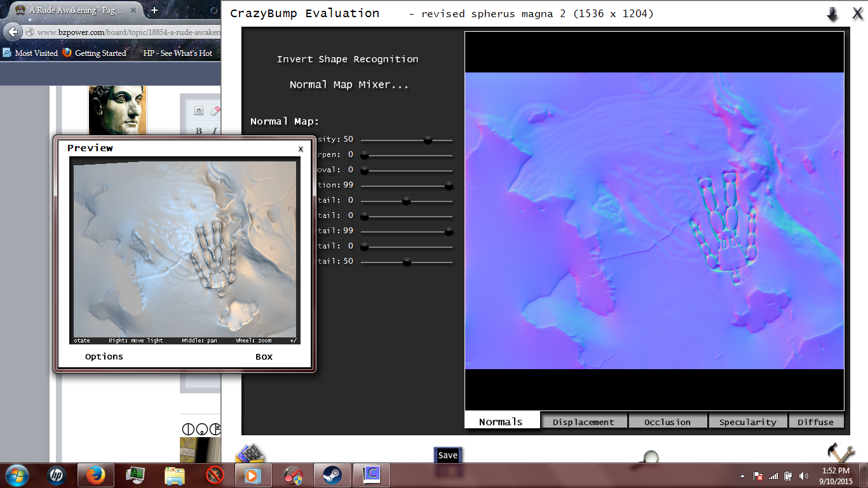Click the Sharpen slider handle
The image size is (868, 488).
coord(363,154)
